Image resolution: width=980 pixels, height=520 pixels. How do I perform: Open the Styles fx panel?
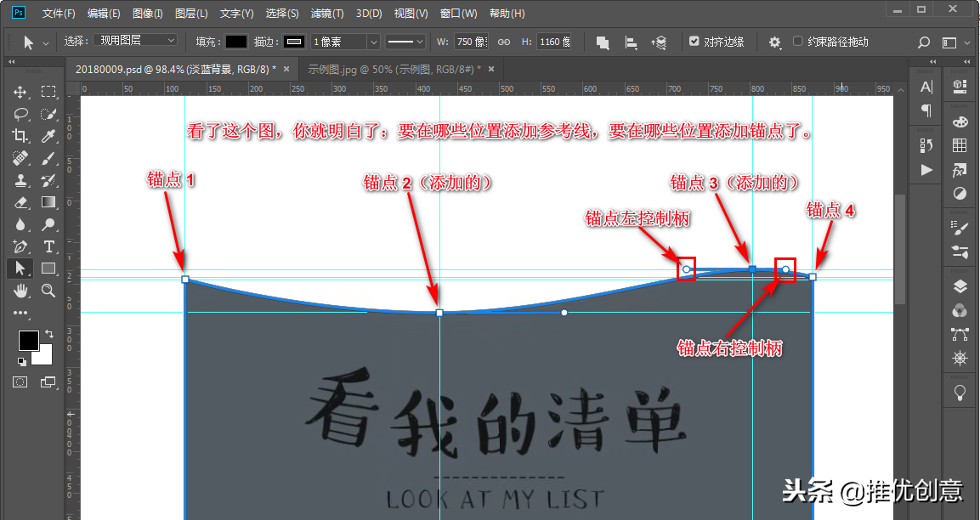960,170
